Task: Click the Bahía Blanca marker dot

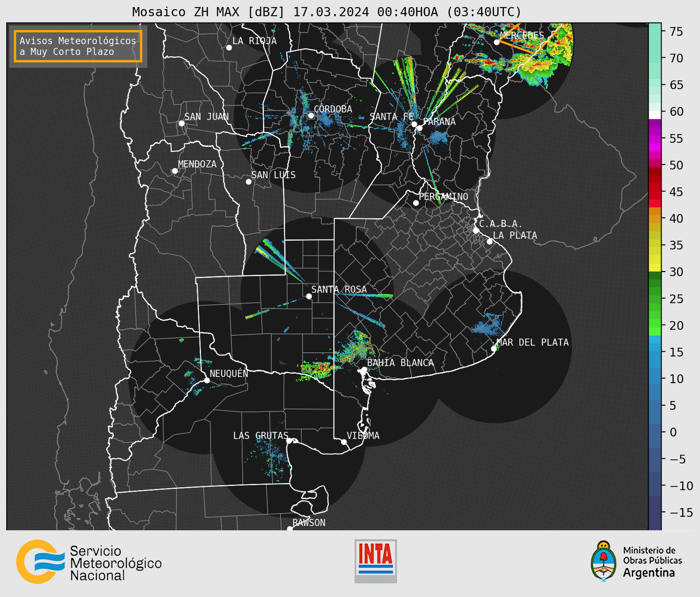Action: coord(364,369)
